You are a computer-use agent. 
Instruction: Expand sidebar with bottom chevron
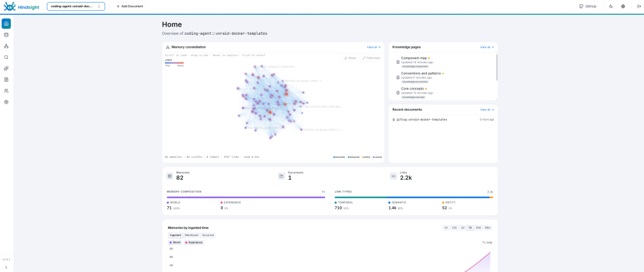click(6, 267)
